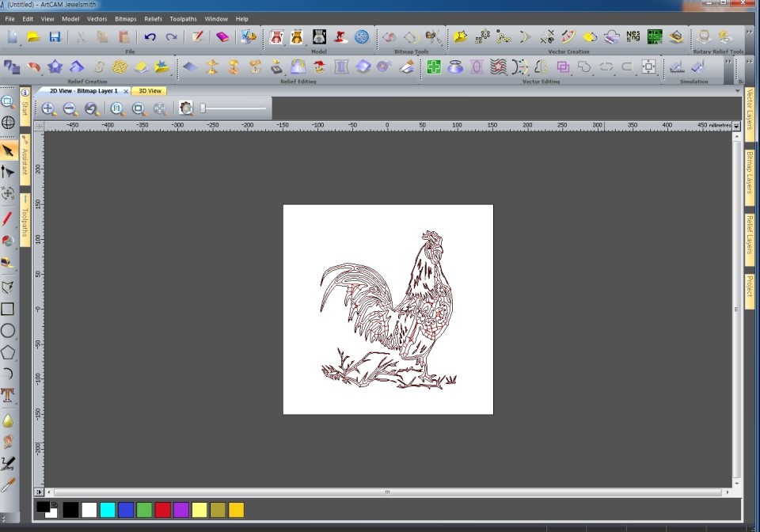
Task: Pick the cyan colour swatch
Action: tap(108, 510)
